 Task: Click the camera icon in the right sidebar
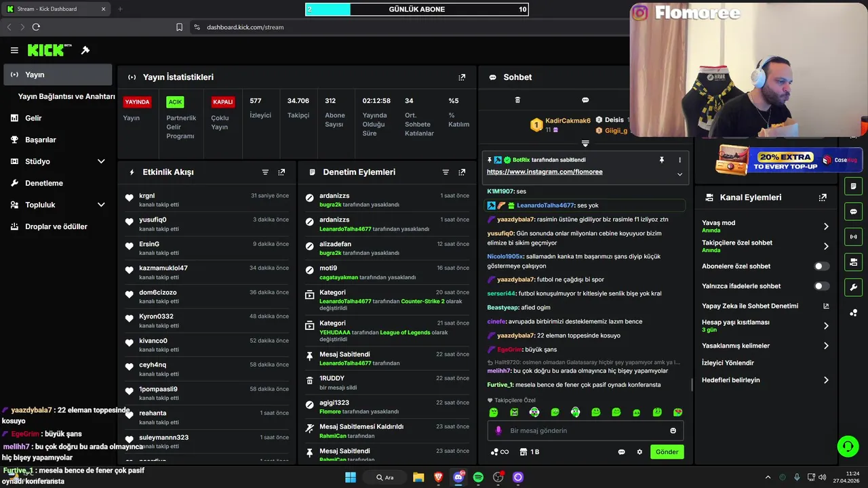tap(853, 262)
